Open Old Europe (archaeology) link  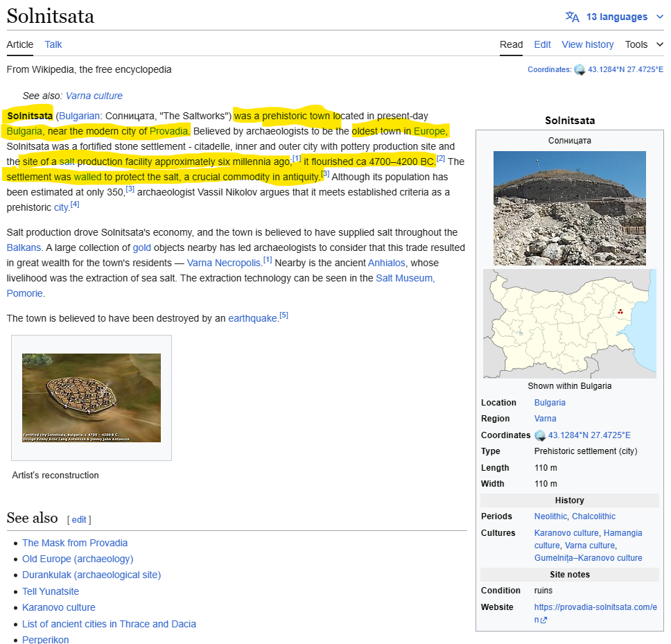[78, 559]
